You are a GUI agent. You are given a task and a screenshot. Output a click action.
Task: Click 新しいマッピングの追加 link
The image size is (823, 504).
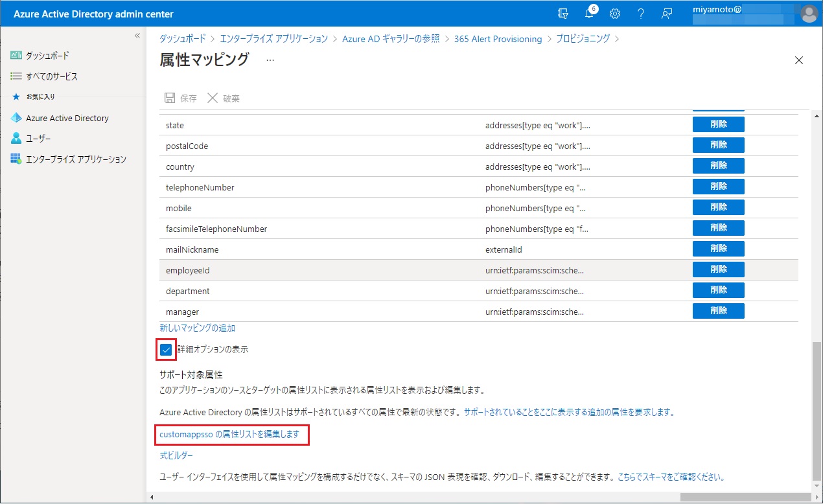coord(197,328)
